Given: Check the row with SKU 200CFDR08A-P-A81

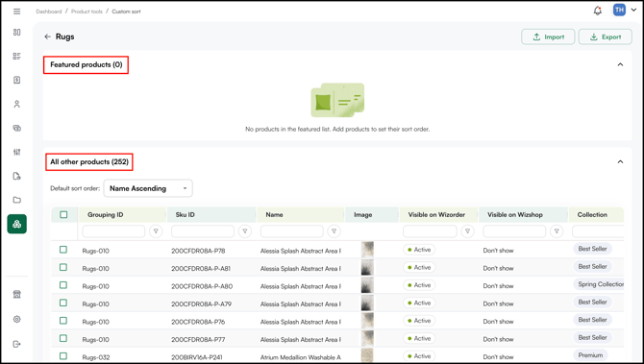Looking at the screenshot, I should tap(63, 267).
